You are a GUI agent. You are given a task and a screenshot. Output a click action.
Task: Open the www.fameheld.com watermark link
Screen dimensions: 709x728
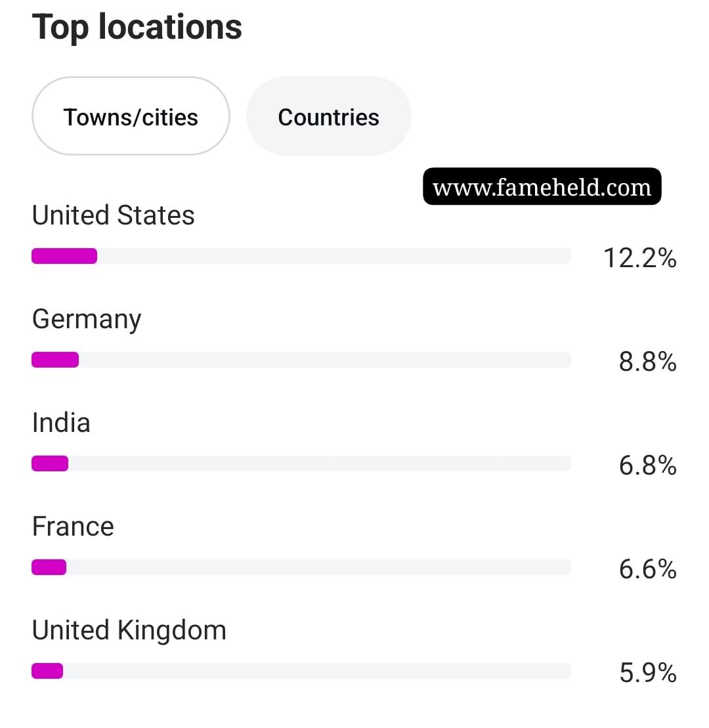(542, 186)
